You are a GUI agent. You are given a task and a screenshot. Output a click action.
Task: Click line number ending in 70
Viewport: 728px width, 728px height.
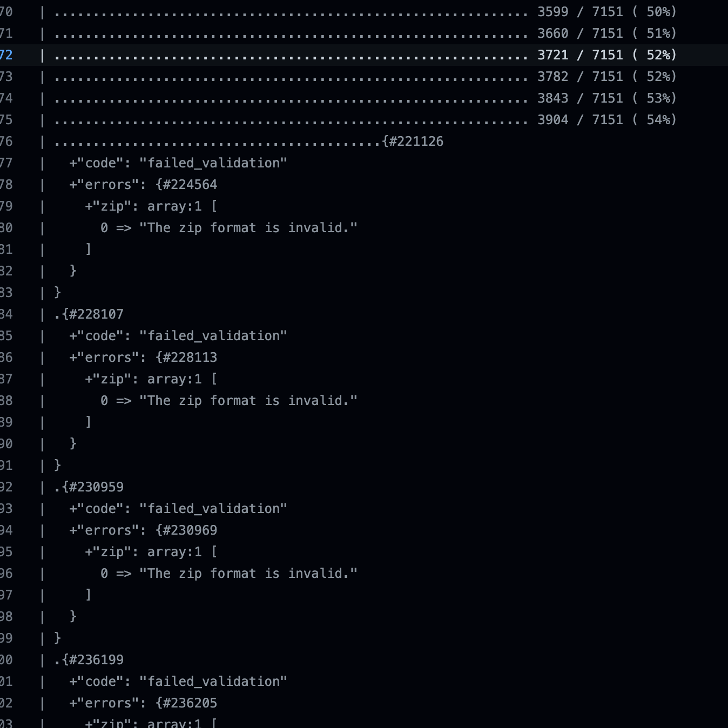(x=6, y=12)
